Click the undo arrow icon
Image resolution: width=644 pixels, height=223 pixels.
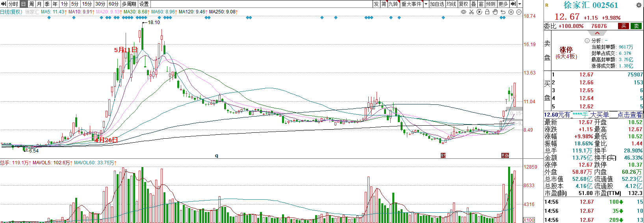(x=503, y=12)
